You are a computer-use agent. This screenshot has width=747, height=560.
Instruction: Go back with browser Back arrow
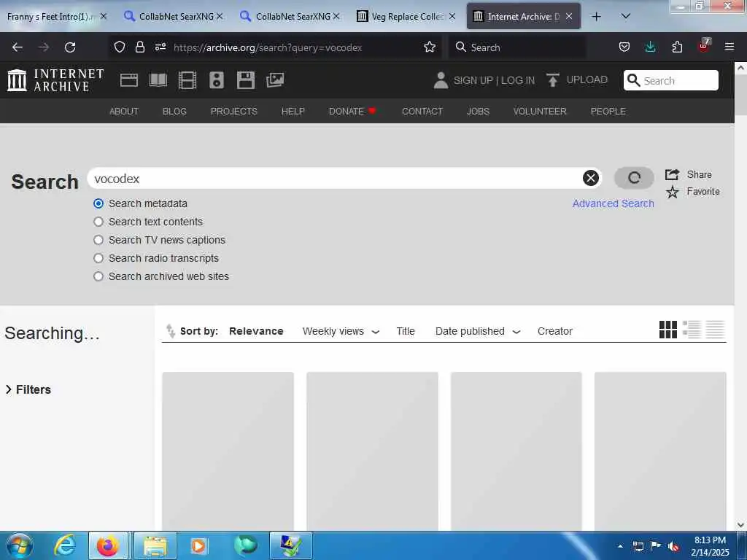pyautogui.click(x=18, y=47)
